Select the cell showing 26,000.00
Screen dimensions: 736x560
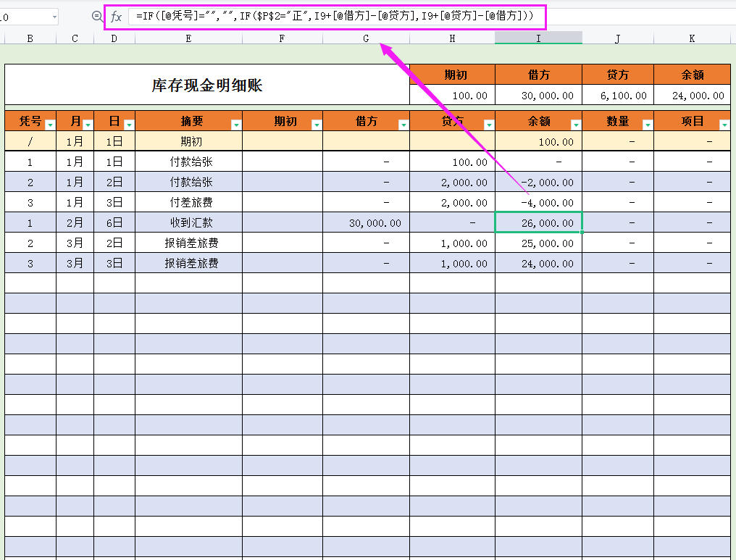538,222
